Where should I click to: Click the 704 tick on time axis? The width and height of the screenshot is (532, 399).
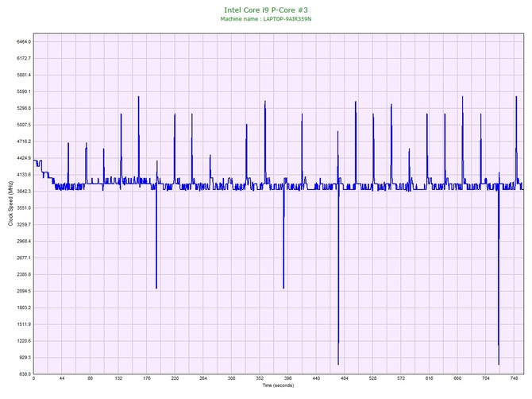point(485,378)
